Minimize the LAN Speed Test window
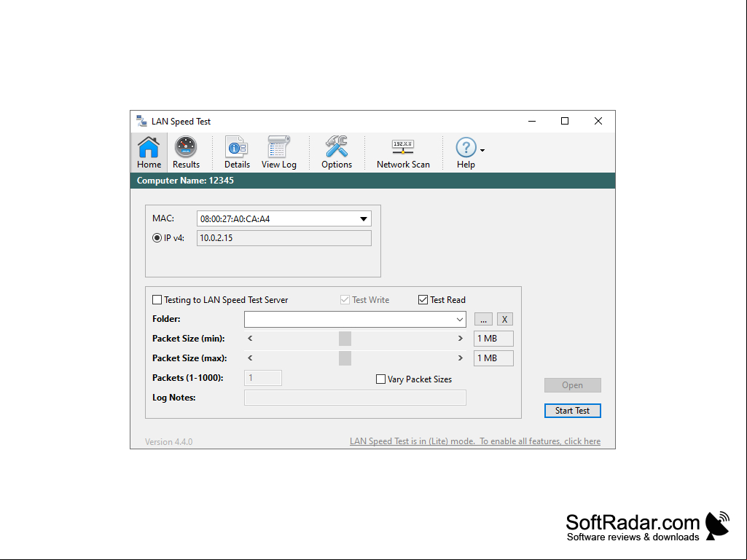Image resolution: width=747 pixels, height=560 pixels. click(x=532, y=122)
